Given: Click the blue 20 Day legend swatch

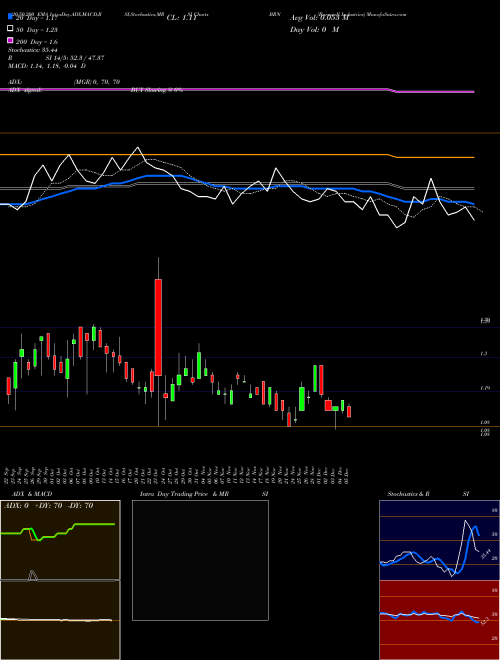Looking at the screenshot, I should click(10, 16).
